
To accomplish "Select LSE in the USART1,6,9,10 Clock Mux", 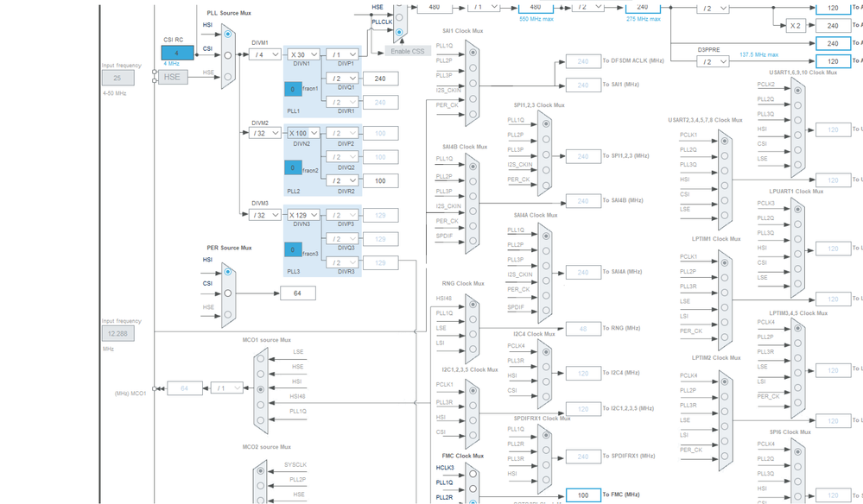I will [798, 164].
